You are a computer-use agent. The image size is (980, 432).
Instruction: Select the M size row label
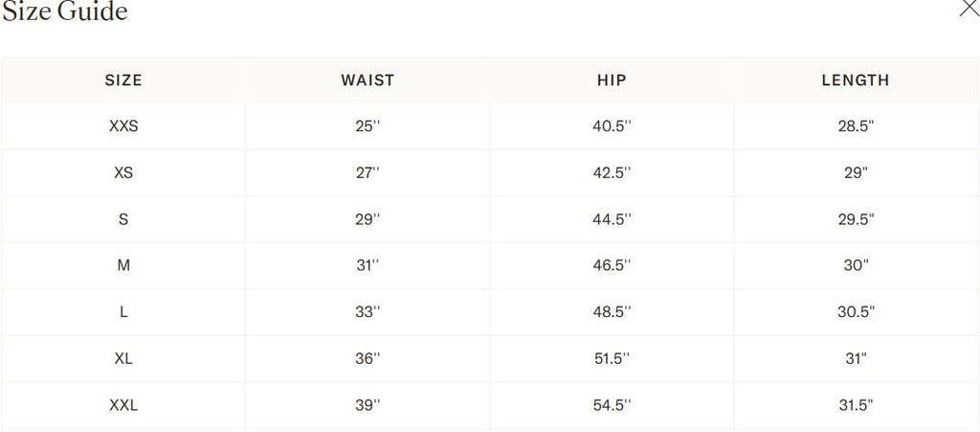(123, 265)
